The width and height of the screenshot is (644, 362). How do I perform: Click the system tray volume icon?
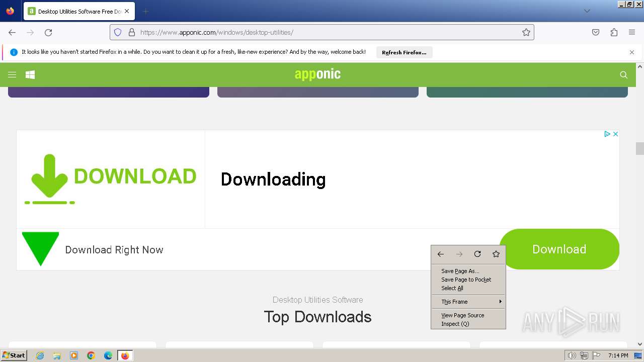(x=572, y=355)
